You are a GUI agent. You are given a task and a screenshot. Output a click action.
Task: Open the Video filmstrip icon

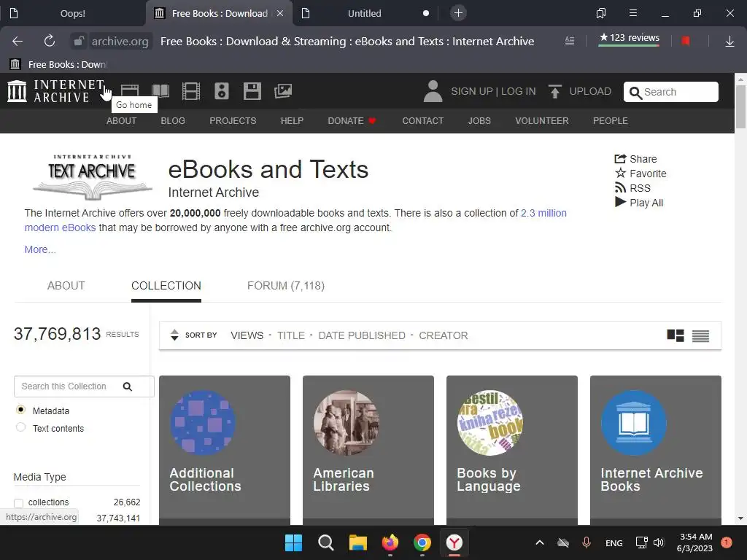[x=191, y=91]
